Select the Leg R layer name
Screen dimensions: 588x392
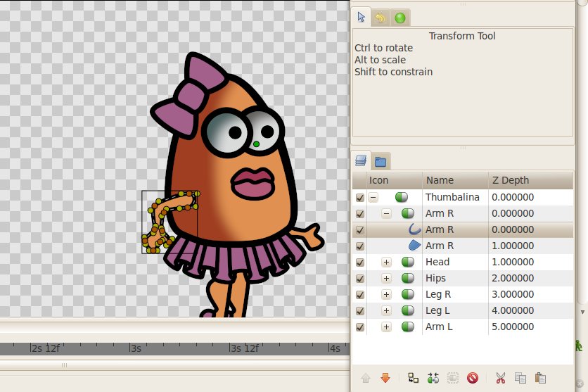438,294
